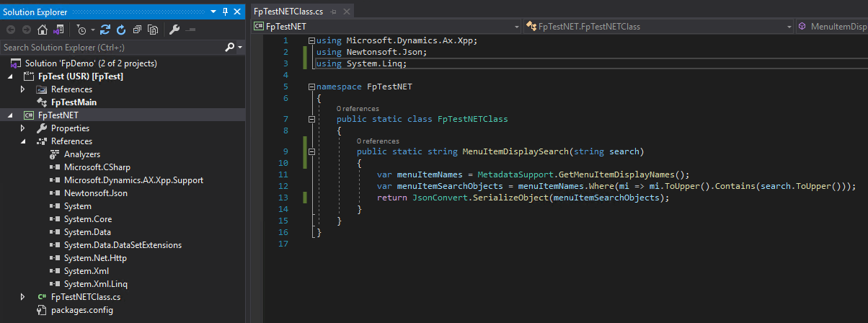Select packages.config in Solution Explorer

(81, 310)
